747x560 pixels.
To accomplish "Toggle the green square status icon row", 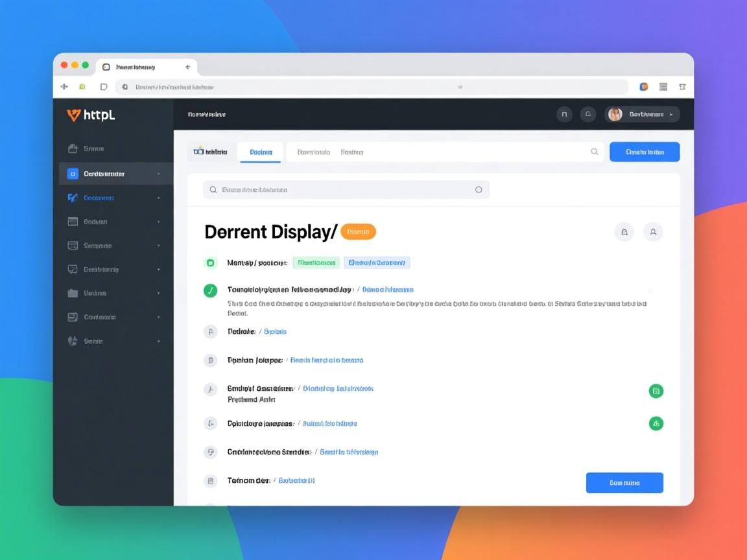I will pos(210,262).
